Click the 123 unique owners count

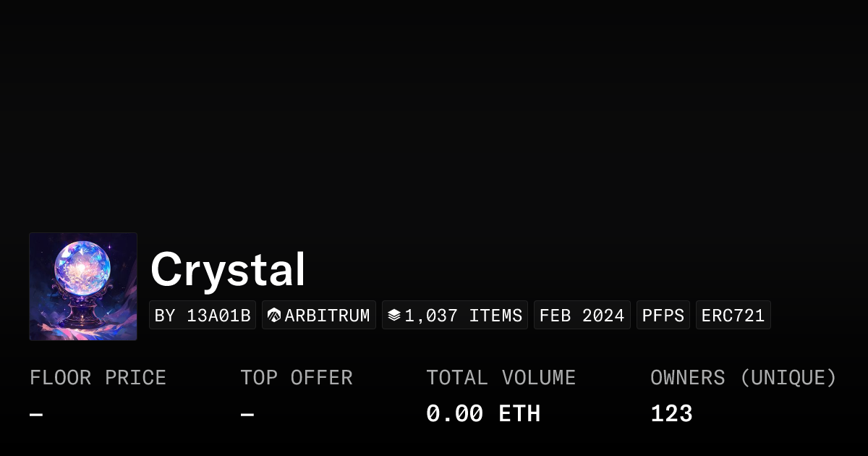(671, 414)
